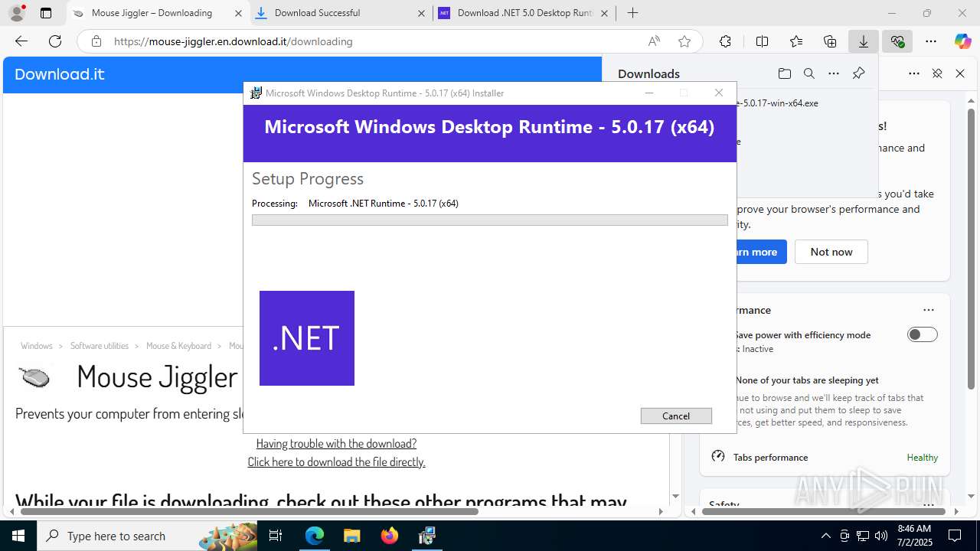Viewport: 980px width, 551px height.
Task: Close the .NET 5.0 download tab
Action: pyautogui.click(x=604, y=13)
